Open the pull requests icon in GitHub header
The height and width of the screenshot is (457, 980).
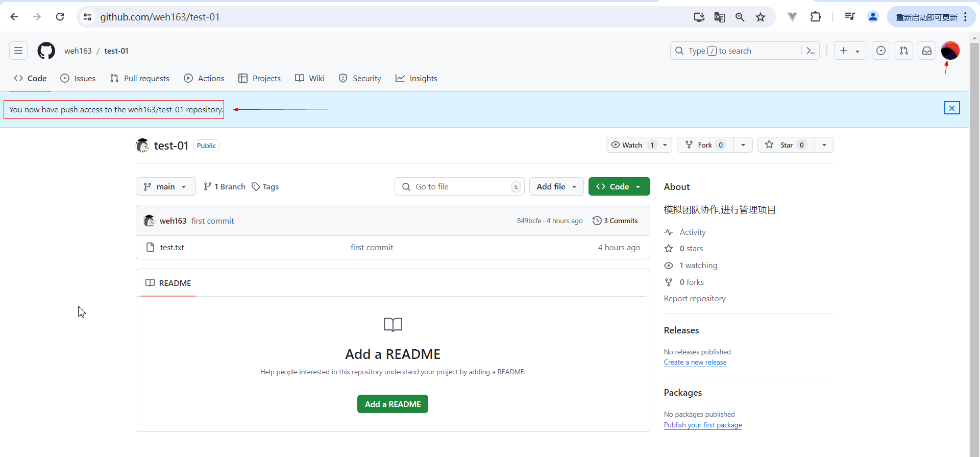point(904,51)
